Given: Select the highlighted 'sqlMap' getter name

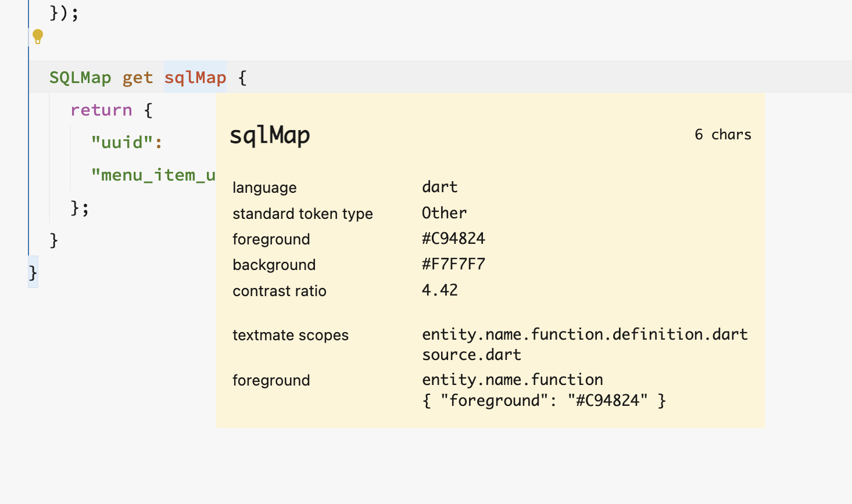Looking at the screenshot, I should click(195, 77).
